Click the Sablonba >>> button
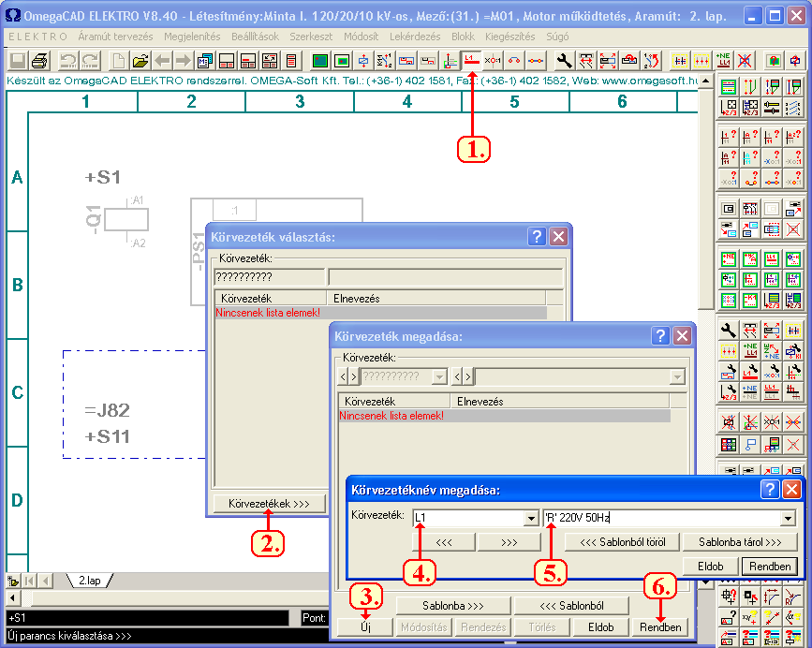This screenshot has height=648, width=812. coord(453,606)
